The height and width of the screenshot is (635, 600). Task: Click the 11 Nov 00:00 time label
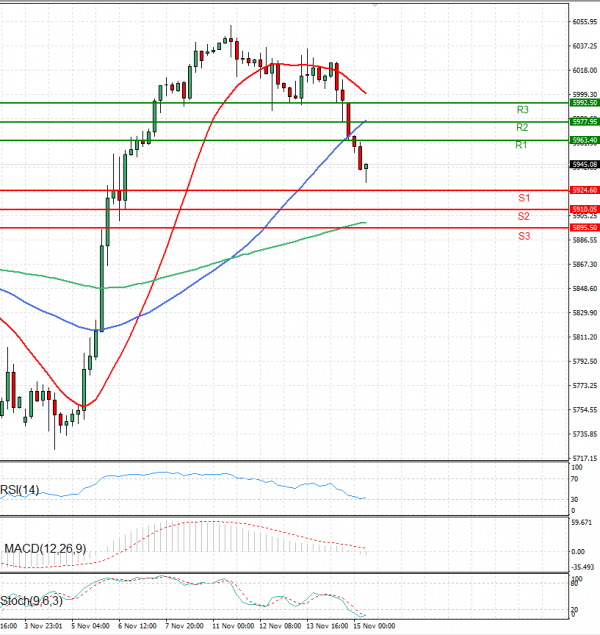point(233,626)
